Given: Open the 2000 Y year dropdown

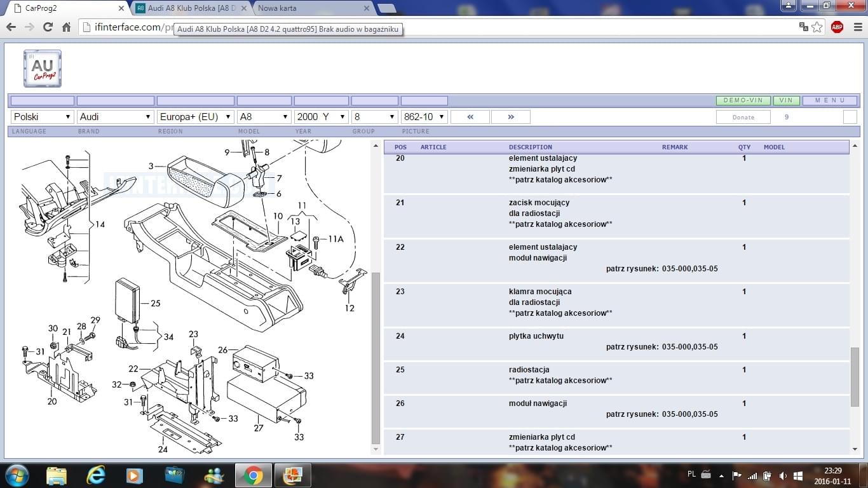Looking at the screenshot, I should tap(322, 117).
